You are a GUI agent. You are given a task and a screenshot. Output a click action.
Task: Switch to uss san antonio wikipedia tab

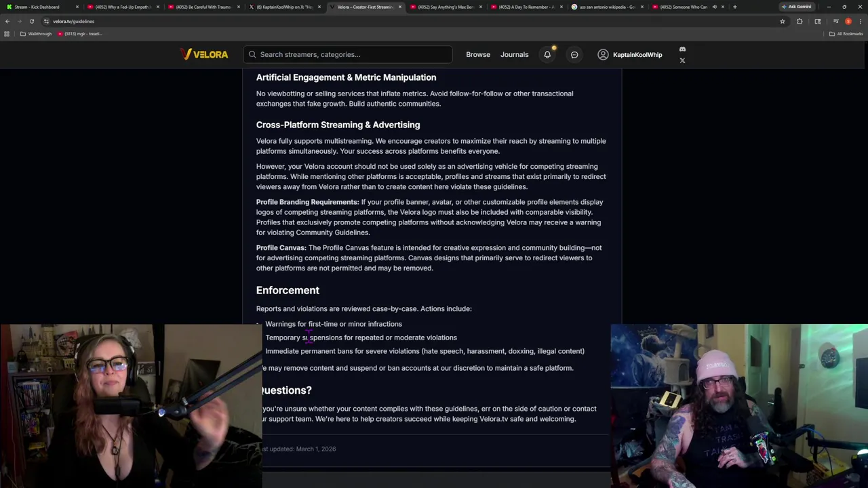click(607, 7)
